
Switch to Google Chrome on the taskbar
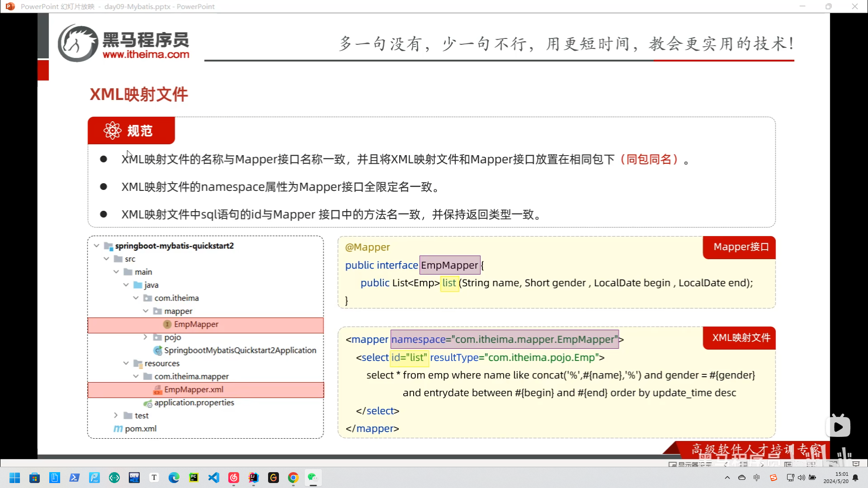[293, 478]
